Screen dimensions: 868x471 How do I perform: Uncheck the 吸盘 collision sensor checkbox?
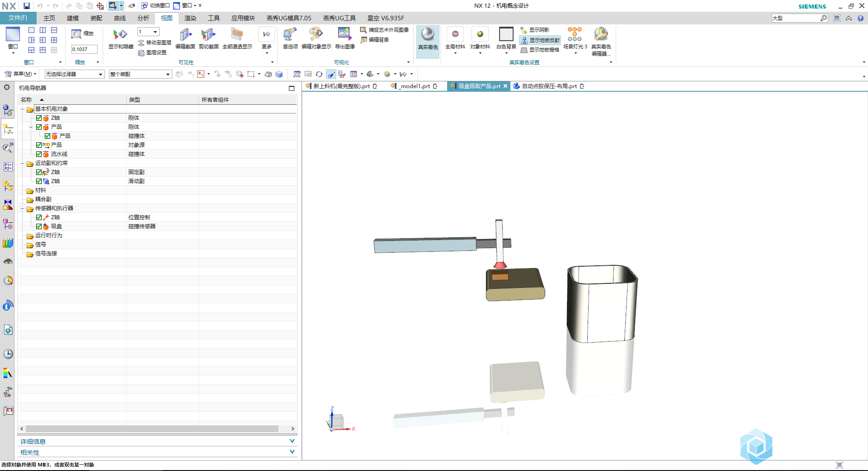click(39, 226)
